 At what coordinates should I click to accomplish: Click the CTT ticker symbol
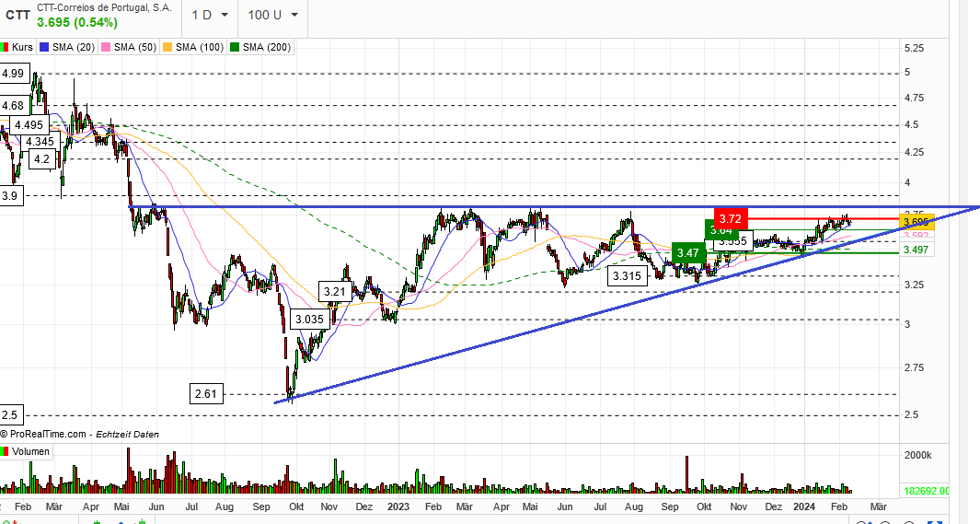point(17,15)
